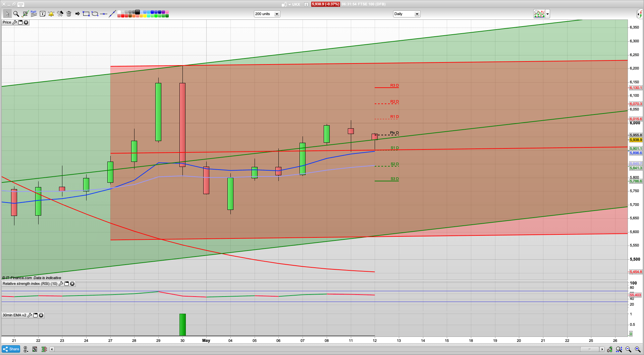Select the text annotation tool
This screenshot has width=644, height=355.
click(x=43, y=14)
